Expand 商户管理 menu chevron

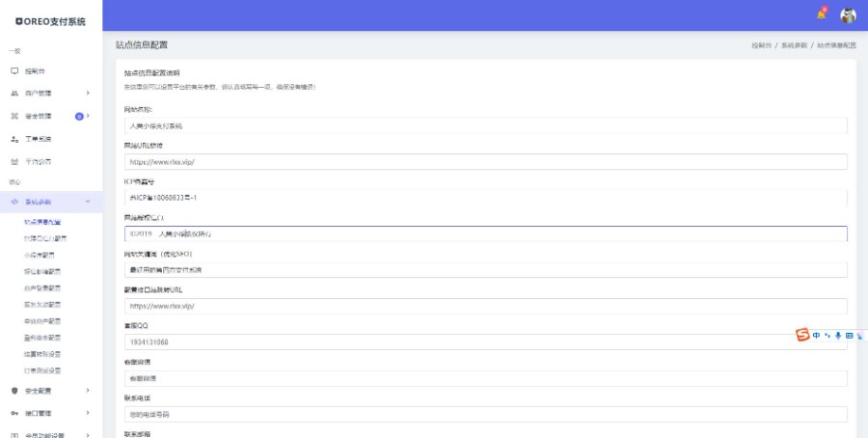(x=88, y=93)
